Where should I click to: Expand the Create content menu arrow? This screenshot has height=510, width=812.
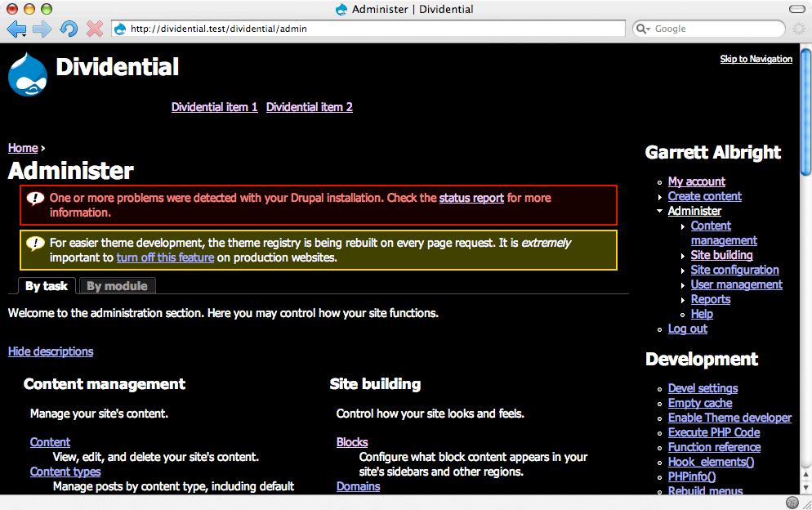point(660,197)
